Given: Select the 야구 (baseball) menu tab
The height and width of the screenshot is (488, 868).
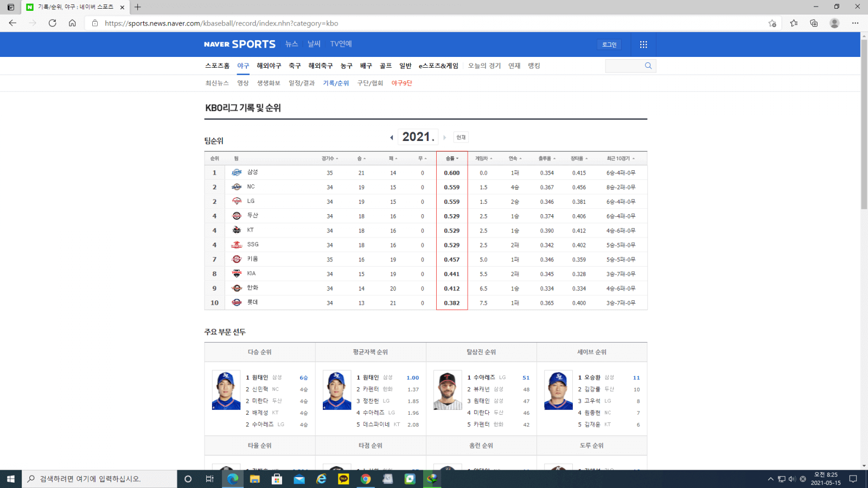Looking at the screenshot, I should [243, 66].
